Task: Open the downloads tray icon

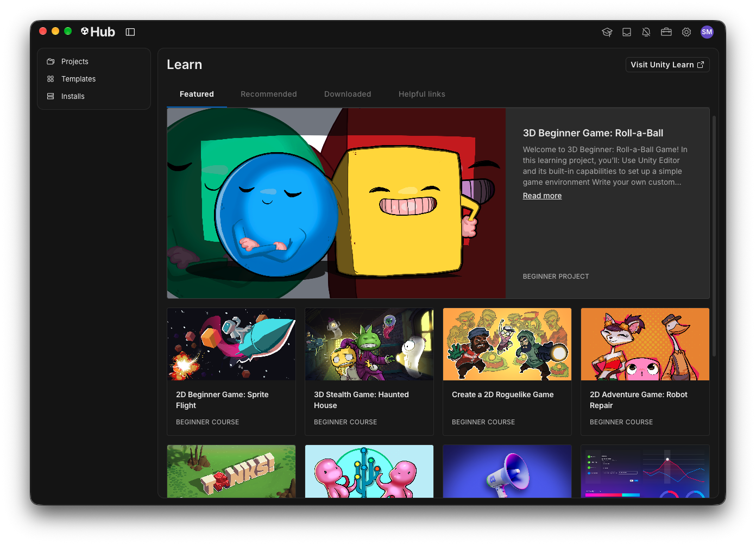Action: tap(627, 32)
